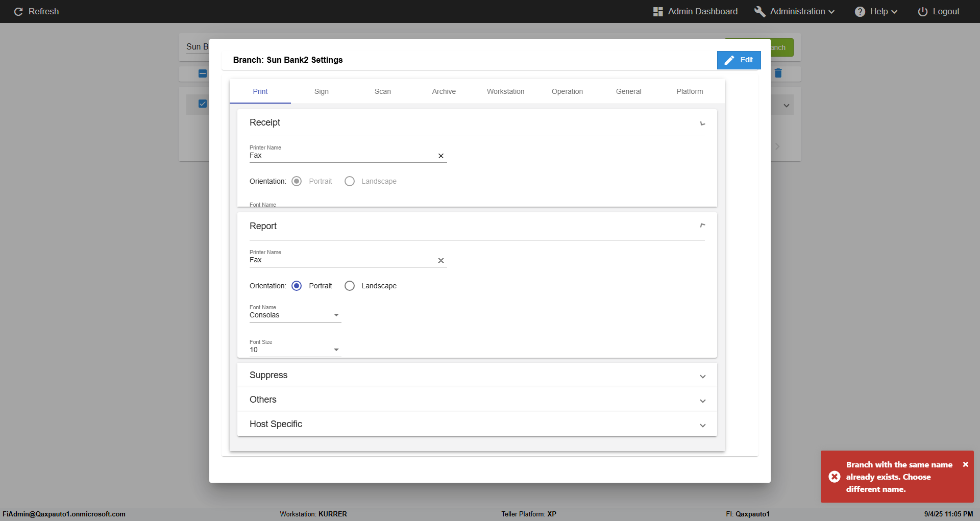
Task: Click the Logout power icon
Action: pos(922,11)
